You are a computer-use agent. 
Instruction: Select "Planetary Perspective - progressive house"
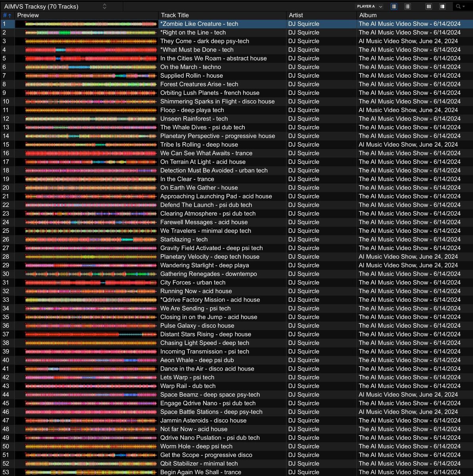(217, 136)
